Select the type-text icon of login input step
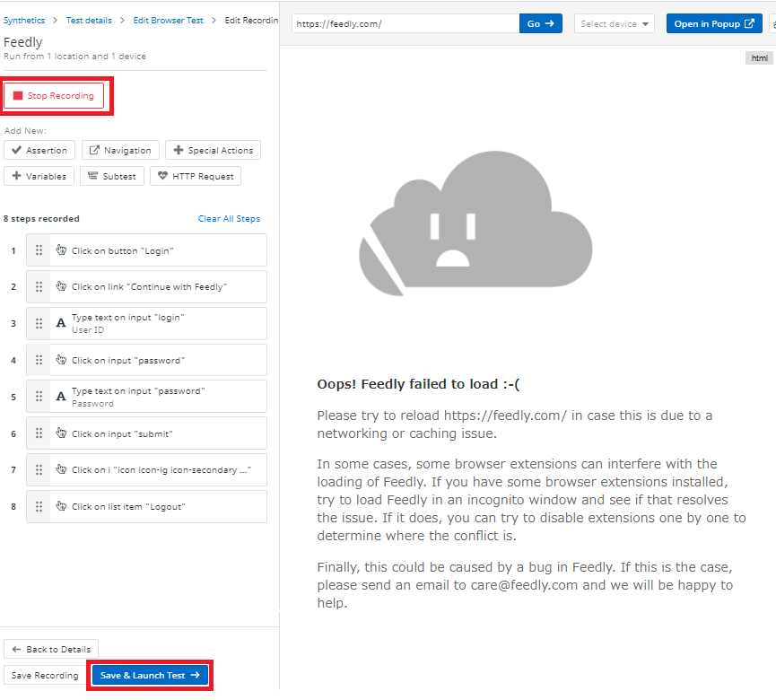 point(61,323)
